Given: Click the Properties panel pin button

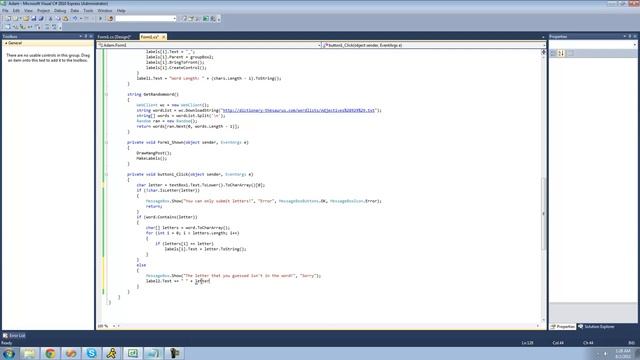Looking at the screenshot, I should click(630, 37).
